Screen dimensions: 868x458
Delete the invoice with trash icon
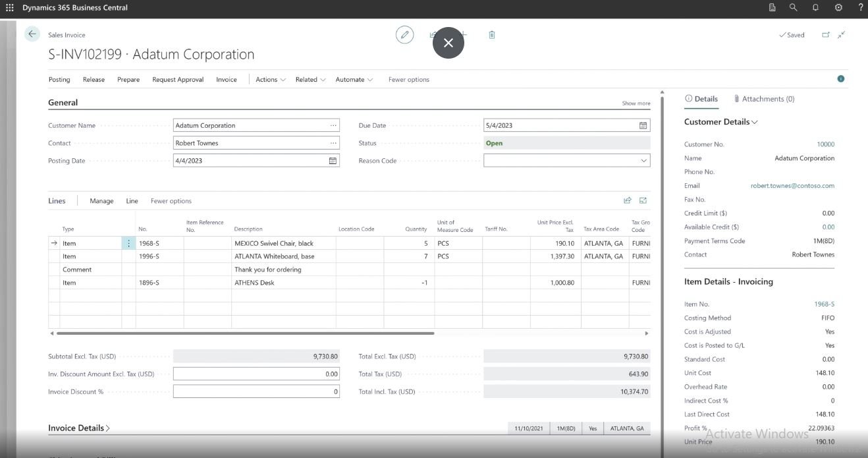tap(492, 35)
